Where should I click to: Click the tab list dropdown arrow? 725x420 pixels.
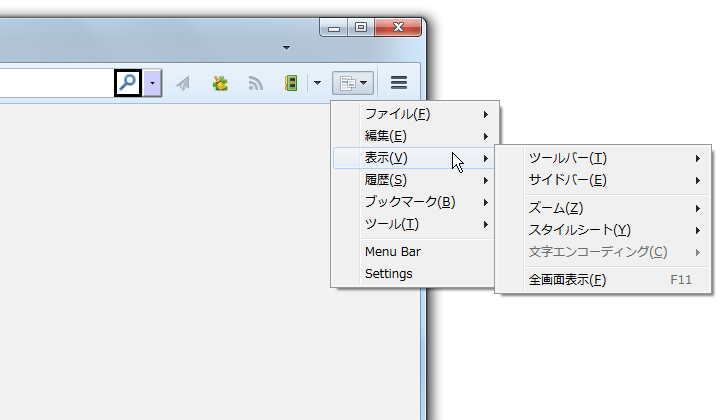pyautogui.click(x=286, y=48)
